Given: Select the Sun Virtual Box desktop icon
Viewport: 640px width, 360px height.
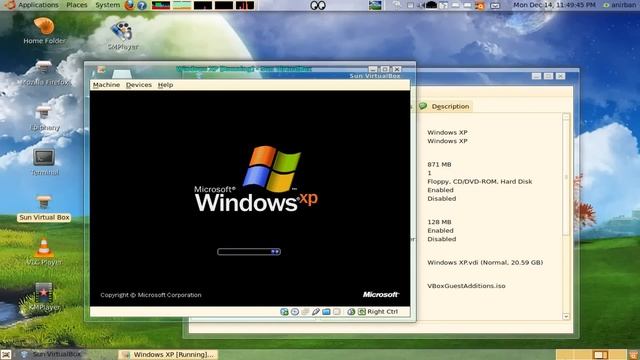Looking at the screenshot, I should (x=44, y=208).
